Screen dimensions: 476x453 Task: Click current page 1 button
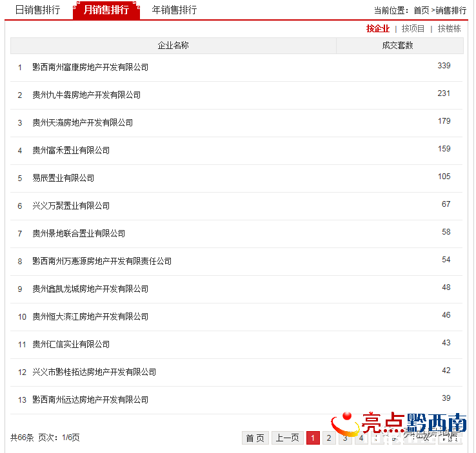[313, 438]
